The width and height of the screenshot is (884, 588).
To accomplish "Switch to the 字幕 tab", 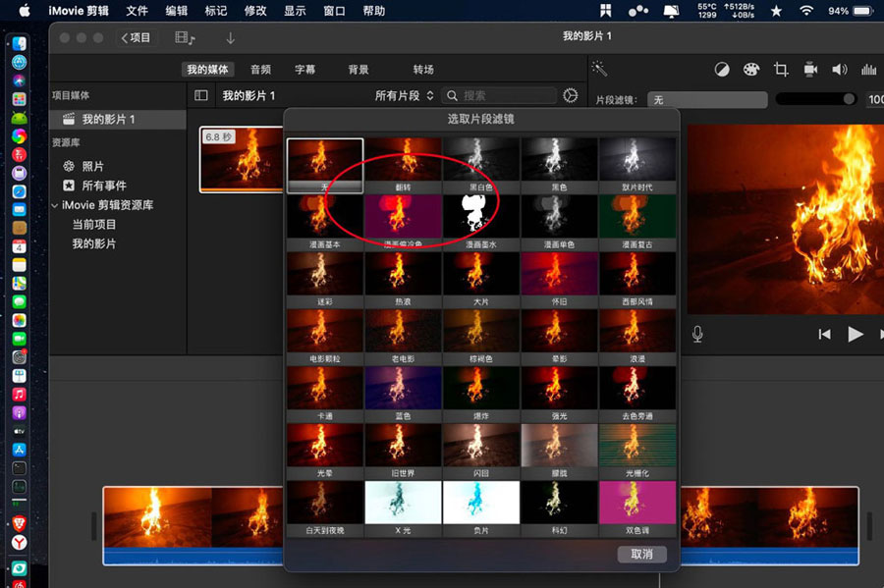I will [x=305, y=70].
